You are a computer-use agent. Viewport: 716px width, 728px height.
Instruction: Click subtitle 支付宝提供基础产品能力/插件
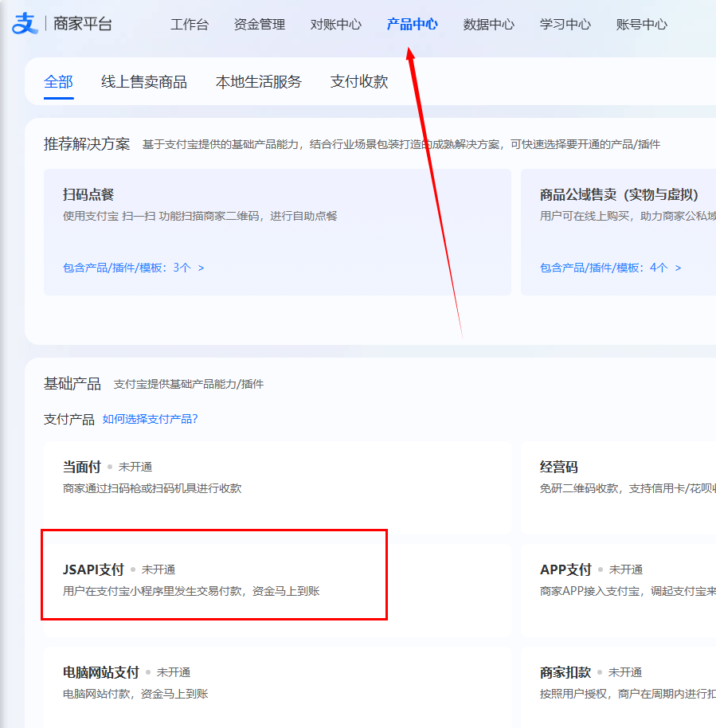click(189, 385)
